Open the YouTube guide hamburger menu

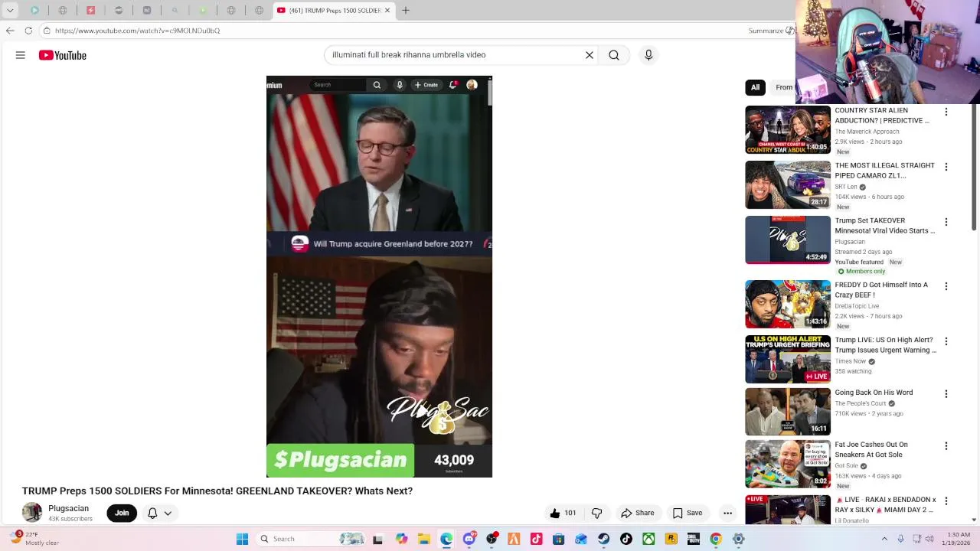[21, 55]
